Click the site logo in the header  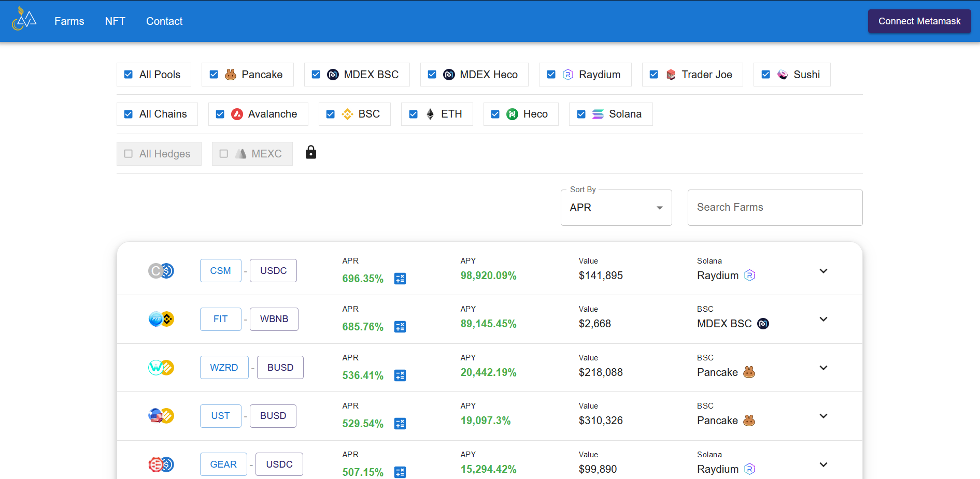point(24,19)
